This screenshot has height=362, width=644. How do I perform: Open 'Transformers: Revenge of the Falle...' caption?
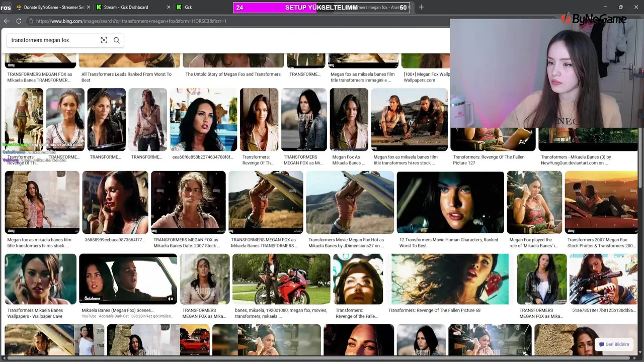356,313
